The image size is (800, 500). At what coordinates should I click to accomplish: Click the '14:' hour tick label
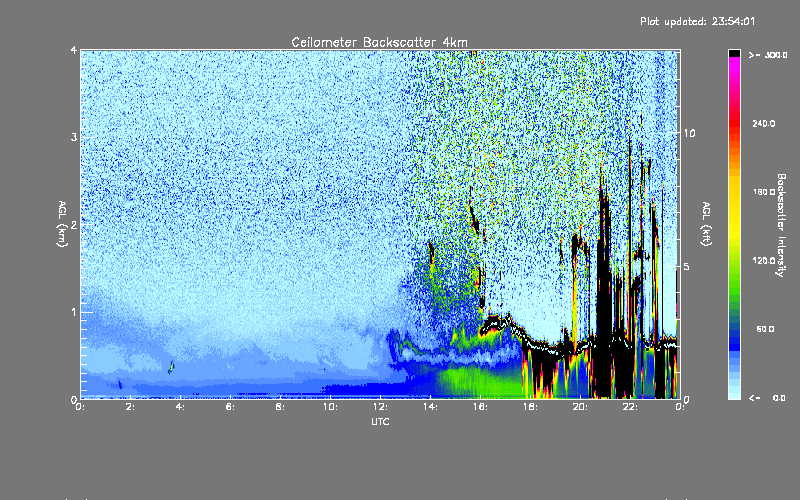click(431, 407)
